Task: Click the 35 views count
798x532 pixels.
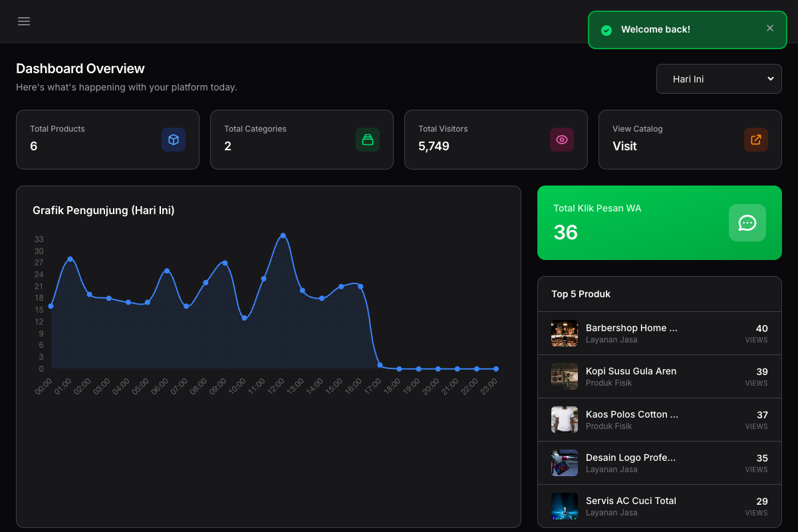Action: pos(762,458)
